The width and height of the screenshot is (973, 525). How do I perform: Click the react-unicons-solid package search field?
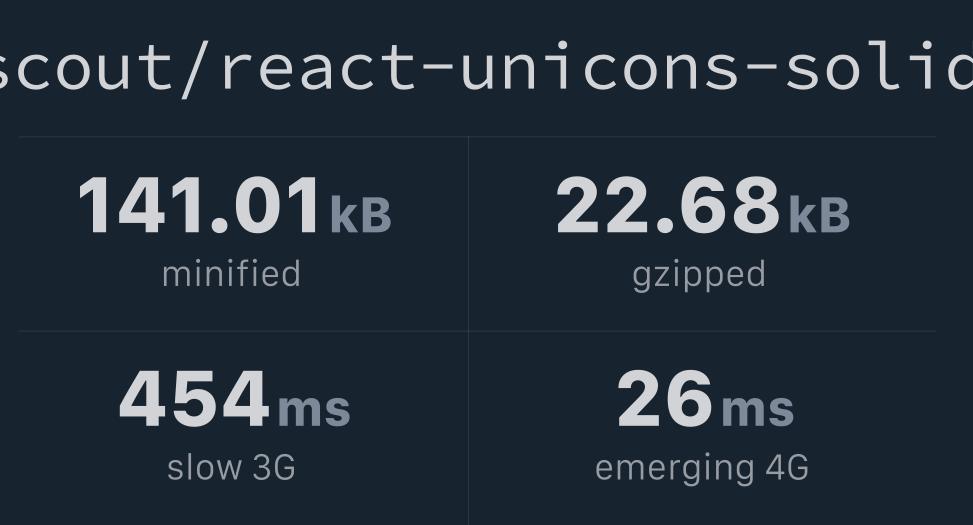pos(486,64)
